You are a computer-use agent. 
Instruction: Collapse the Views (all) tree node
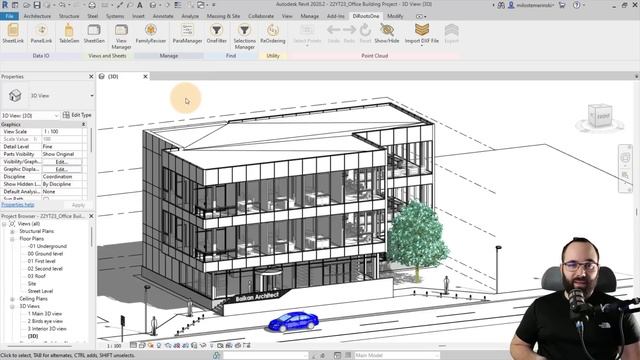(4, 224)
